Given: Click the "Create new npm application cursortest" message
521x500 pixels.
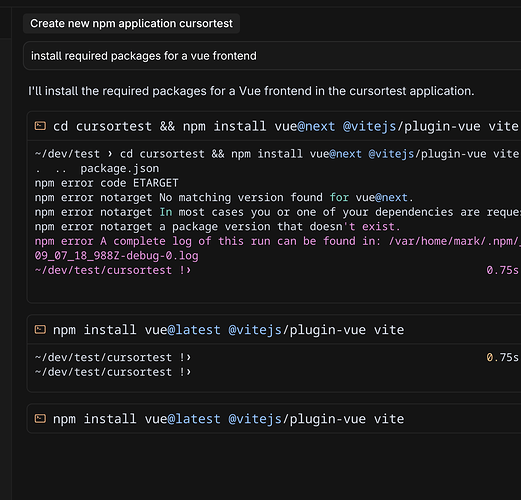Looking at the screenshot, I should point(131,24).
